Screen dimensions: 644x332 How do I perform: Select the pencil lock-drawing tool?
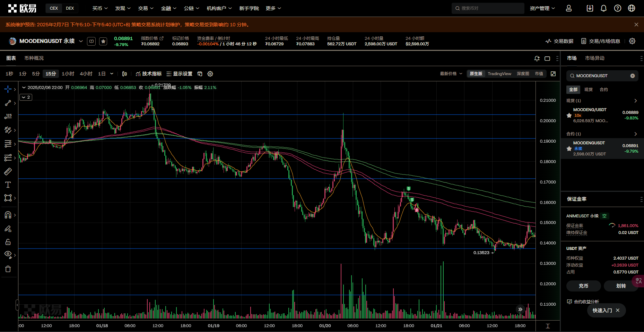coord(8,228)
